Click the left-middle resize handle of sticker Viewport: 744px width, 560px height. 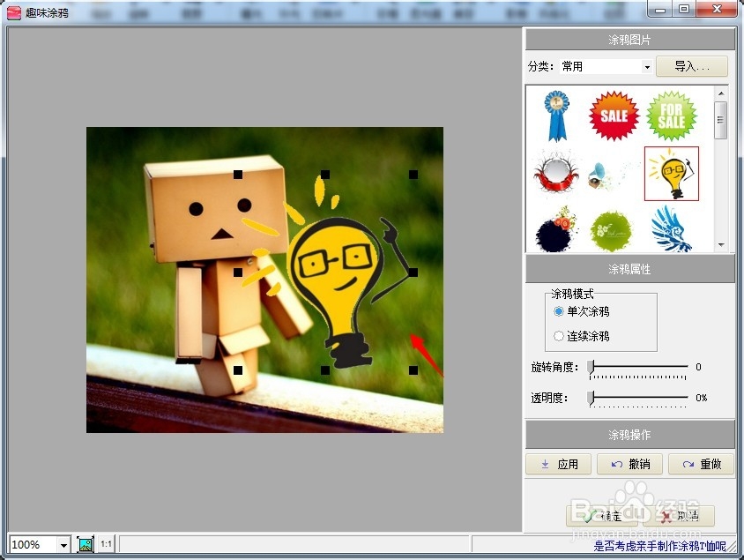(x=238, y=273)
